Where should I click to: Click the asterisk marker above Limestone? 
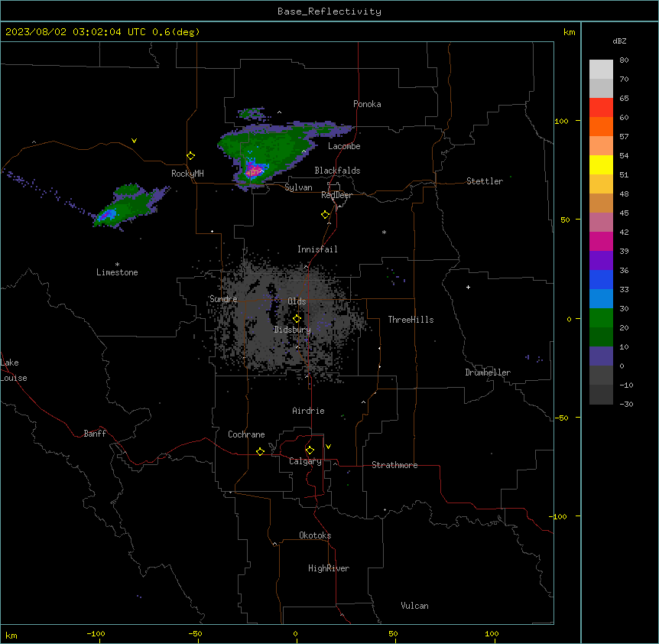[117, 264]
